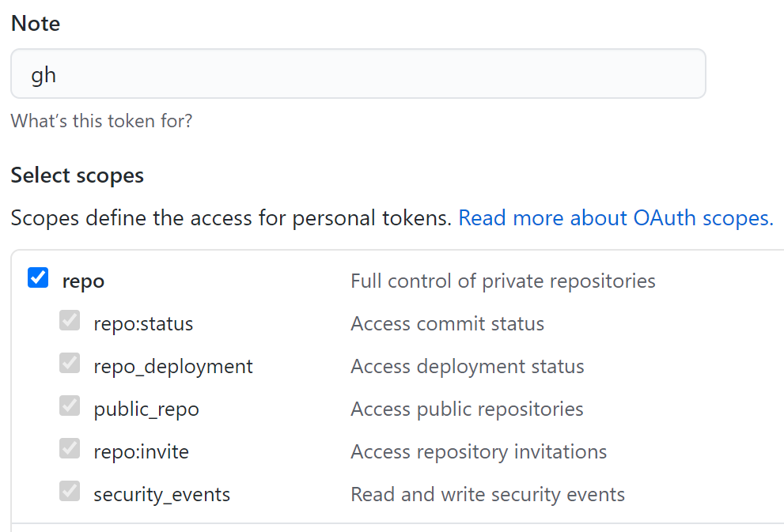Click Read and write security events description
Viewport: 784px width, 532px height.
[x=487, y=494]
